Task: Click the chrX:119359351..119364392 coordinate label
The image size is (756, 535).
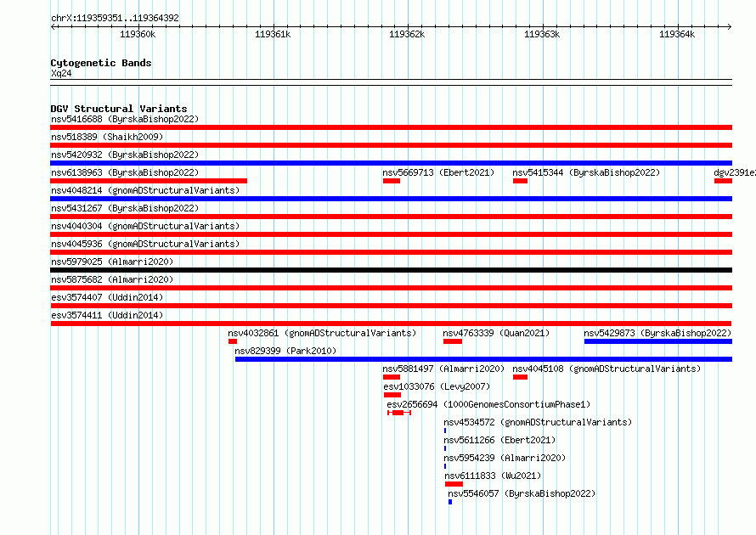Action: pyautogui.click(x=115, y=18)
